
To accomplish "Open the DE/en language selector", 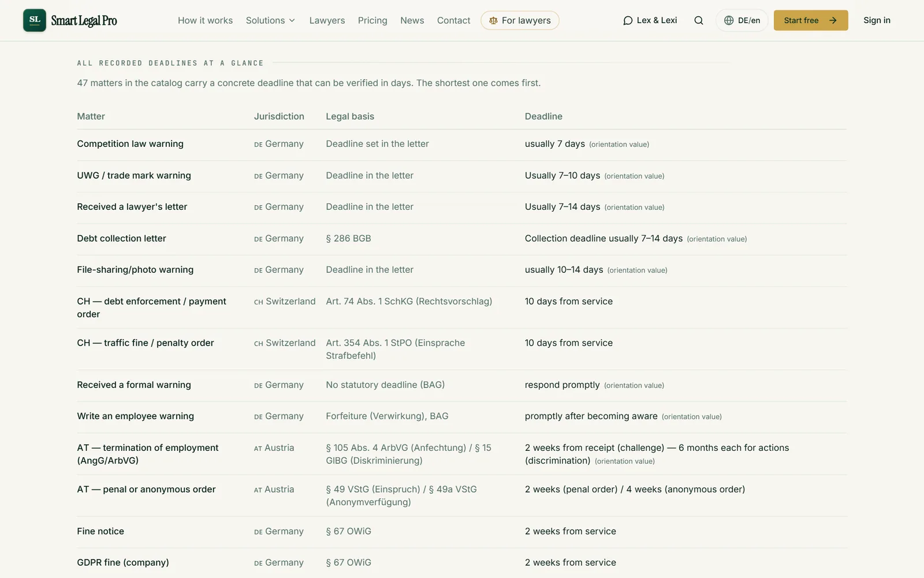I will (x=742, y=20).
